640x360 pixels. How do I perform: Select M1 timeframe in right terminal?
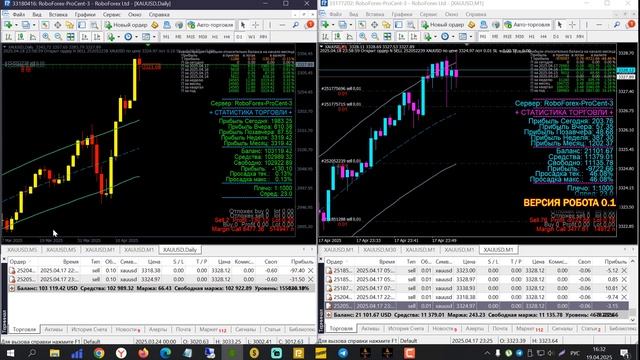(x=483, y=37)
